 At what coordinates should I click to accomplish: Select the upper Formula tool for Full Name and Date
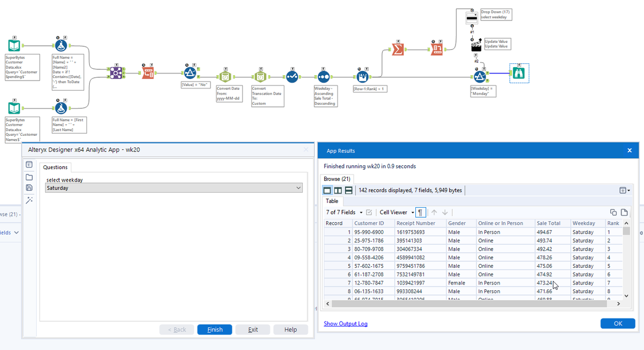point(61,46)
